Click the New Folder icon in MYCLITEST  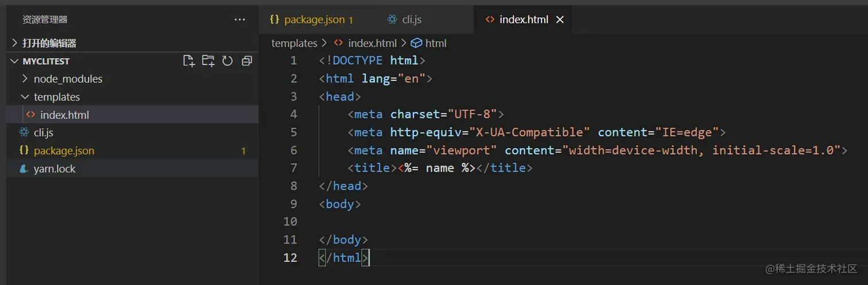(x=208, y=61)
